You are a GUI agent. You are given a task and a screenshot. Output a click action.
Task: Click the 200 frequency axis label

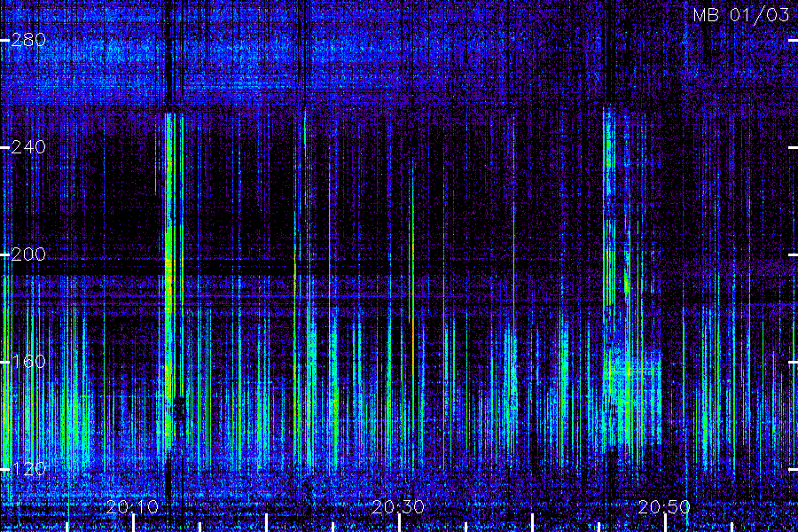click(28, 254)
